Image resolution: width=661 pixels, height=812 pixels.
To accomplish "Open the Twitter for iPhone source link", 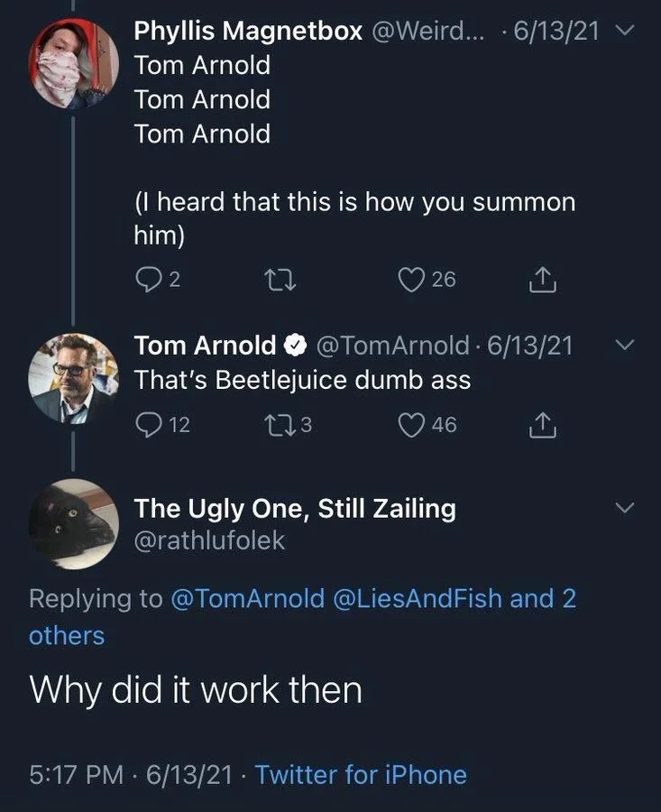I will [361, 774].
